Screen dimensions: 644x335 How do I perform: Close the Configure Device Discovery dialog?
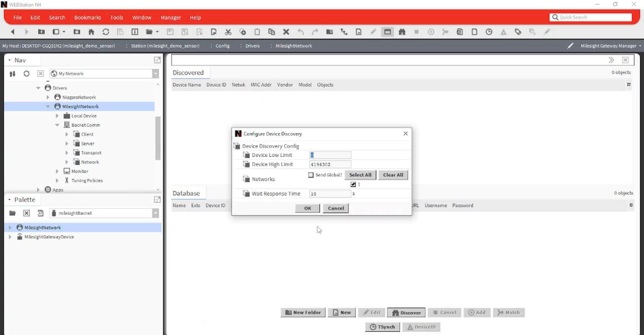tap(406, 134)
